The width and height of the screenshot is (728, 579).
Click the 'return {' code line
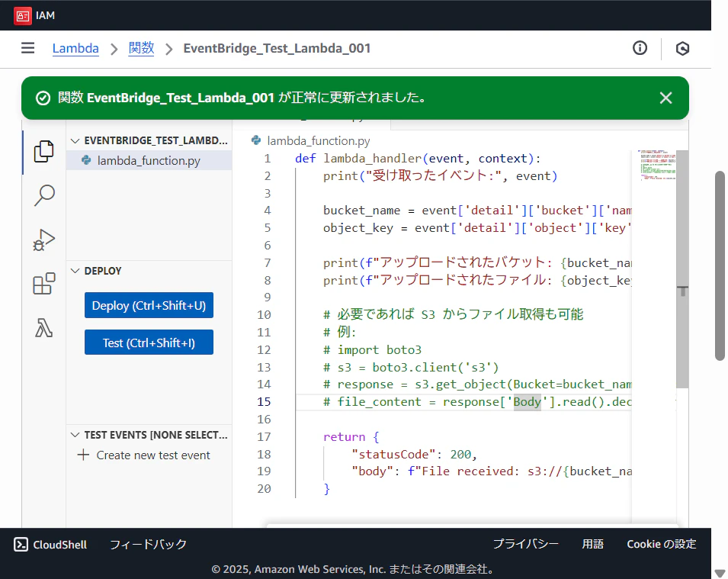[351, 437]
